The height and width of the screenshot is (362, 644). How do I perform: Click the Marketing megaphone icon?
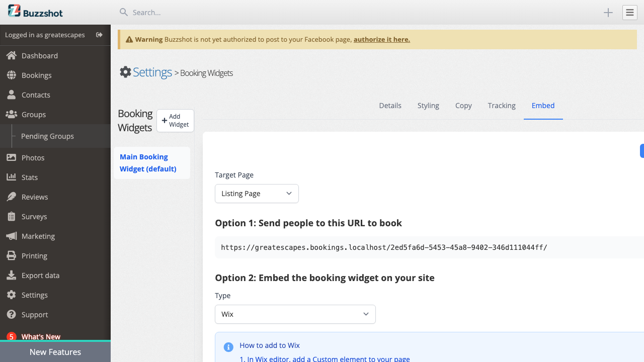[x=13, y=236]
